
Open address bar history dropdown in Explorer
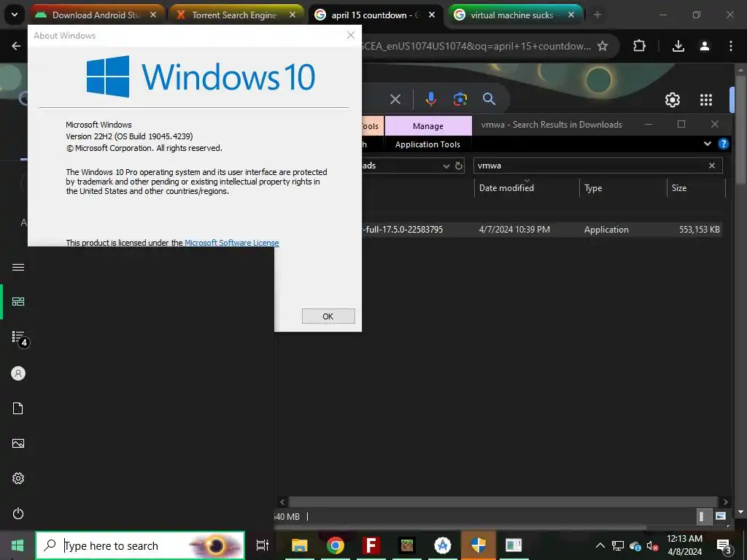point(446,166)
